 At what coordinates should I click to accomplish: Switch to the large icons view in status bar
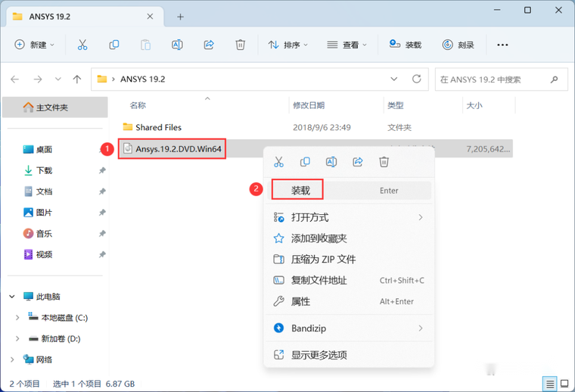(x=564, y=384)
